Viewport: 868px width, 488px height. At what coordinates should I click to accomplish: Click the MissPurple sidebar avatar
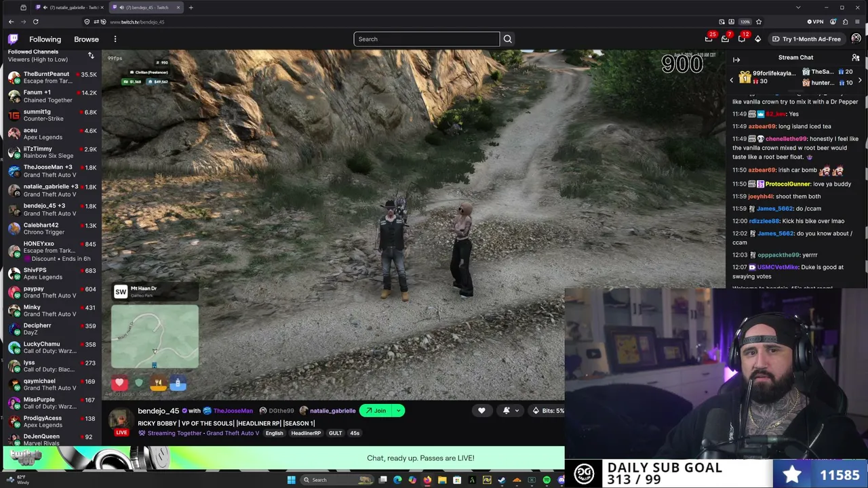coord(14,403)
